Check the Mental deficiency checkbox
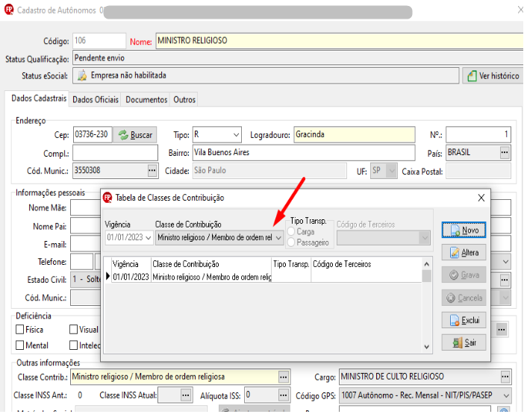524x420 pixels. (x=20, y=345)
